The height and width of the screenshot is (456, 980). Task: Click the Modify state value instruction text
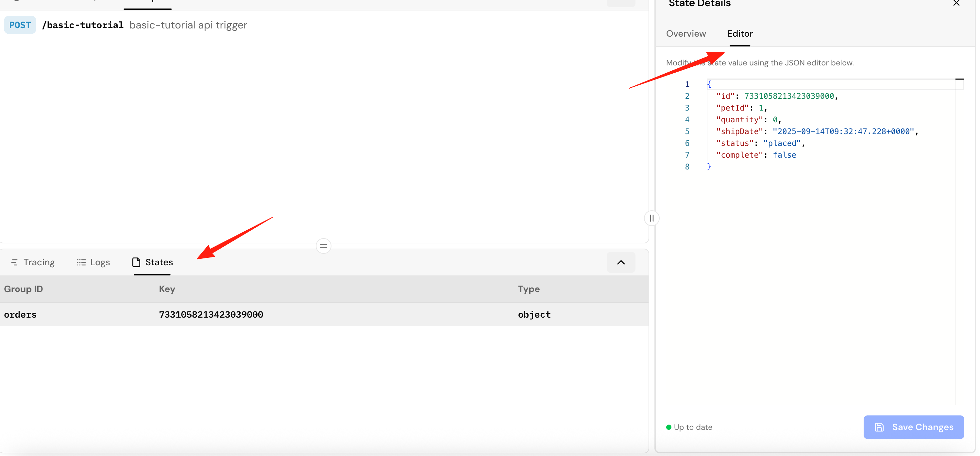click(760, 63)
